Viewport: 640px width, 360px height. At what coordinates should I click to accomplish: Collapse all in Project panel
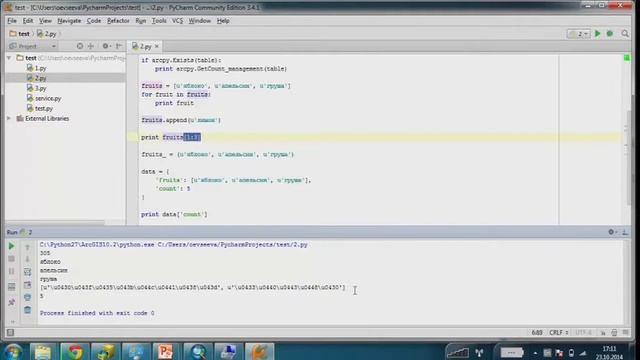91,46
